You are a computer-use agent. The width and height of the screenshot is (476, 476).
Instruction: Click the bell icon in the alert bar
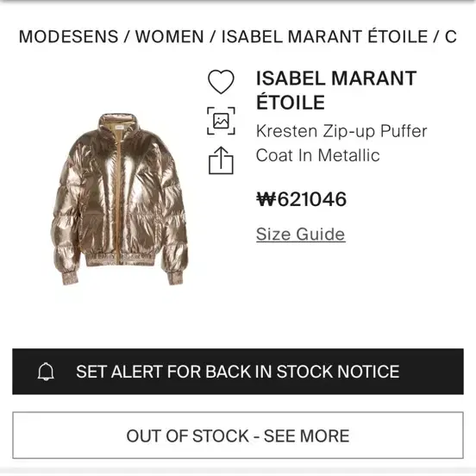click(46, 372)
